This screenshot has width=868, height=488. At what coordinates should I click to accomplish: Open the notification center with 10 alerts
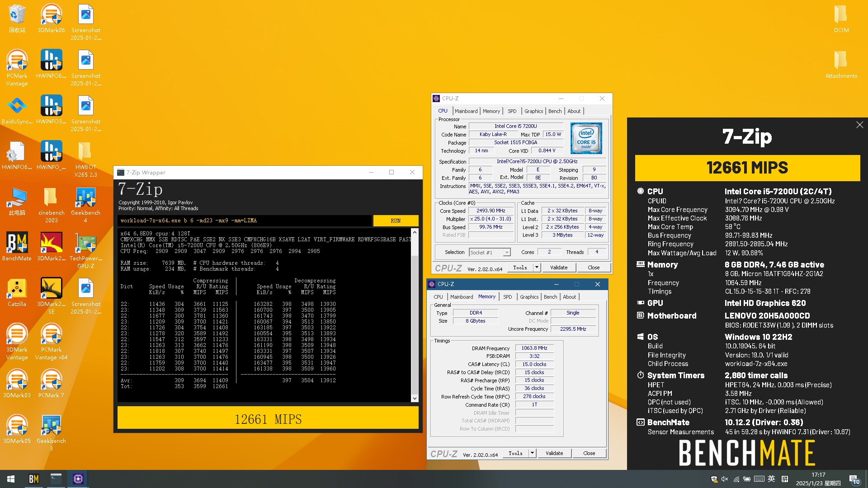tap(854, 479)
